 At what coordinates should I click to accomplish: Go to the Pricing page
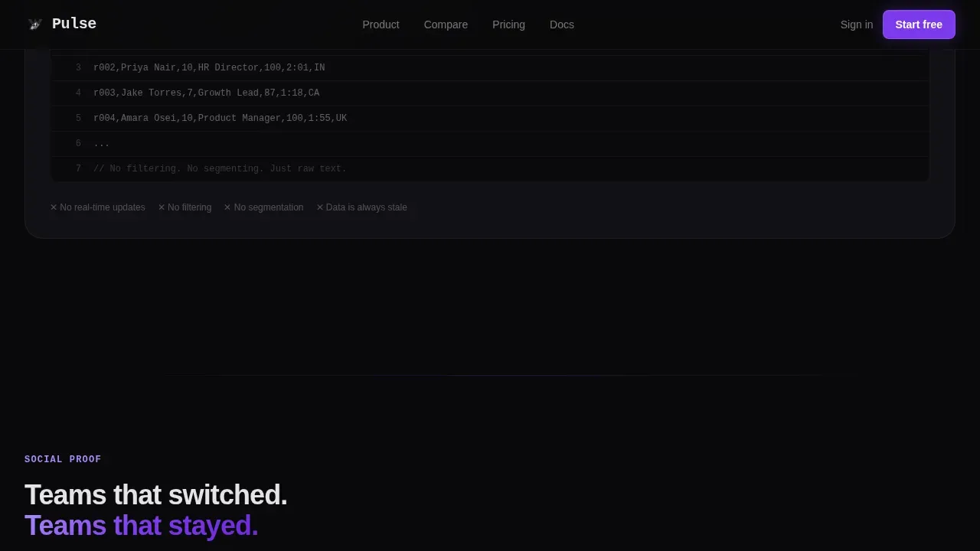[x=508, y=24]
